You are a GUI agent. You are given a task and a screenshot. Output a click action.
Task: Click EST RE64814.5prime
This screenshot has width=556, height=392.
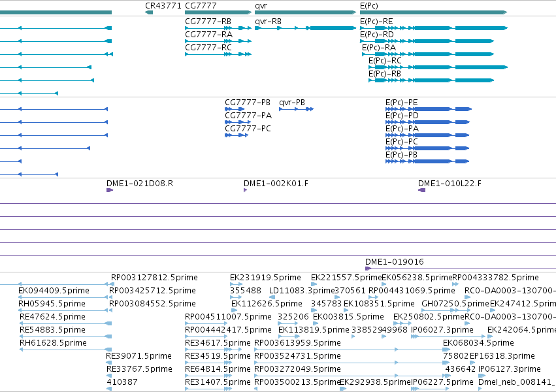click(x=218, y=369)
